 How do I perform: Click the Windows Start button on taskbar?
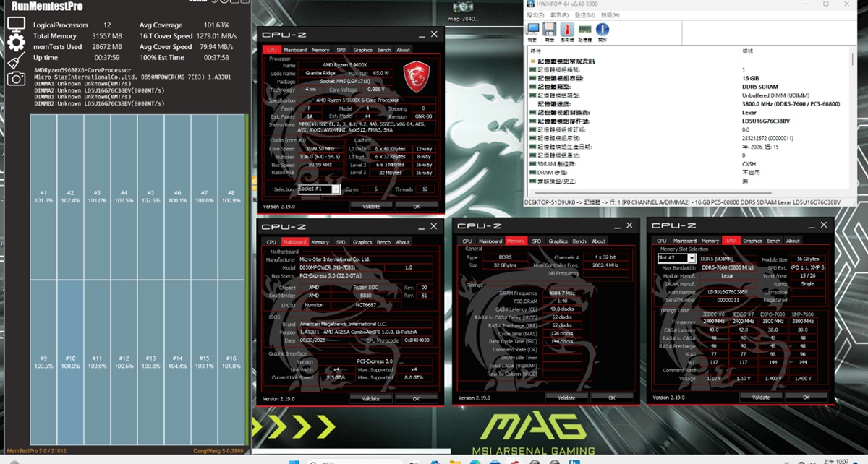(294, 460)
